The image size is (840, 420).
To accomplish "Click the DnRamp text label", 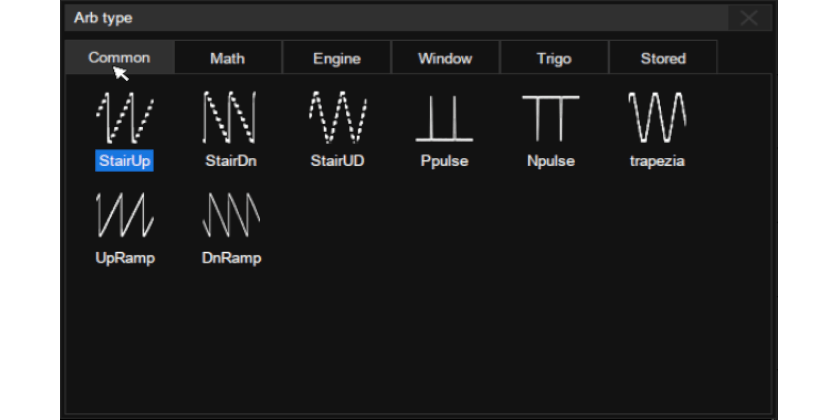I will point(231,258).
